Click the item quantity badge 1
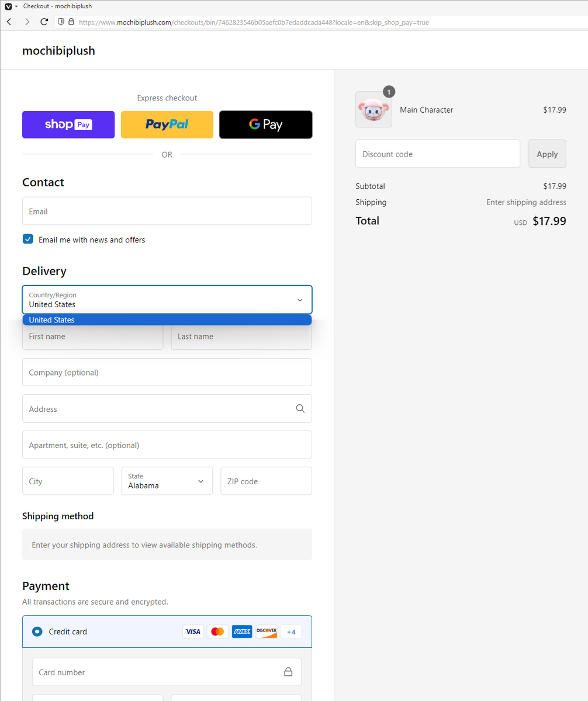This screenshot has height=701, width=588. (389, 92)
